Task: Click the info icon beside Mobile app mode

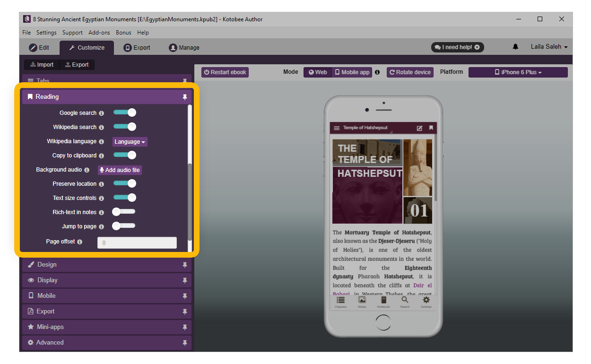Action: tap(377, 72)
